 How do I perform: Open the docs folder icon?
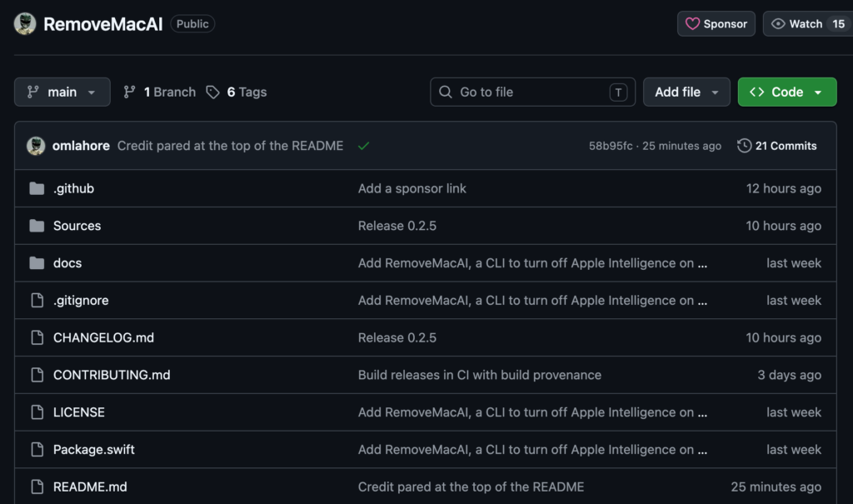click(37, 263)
